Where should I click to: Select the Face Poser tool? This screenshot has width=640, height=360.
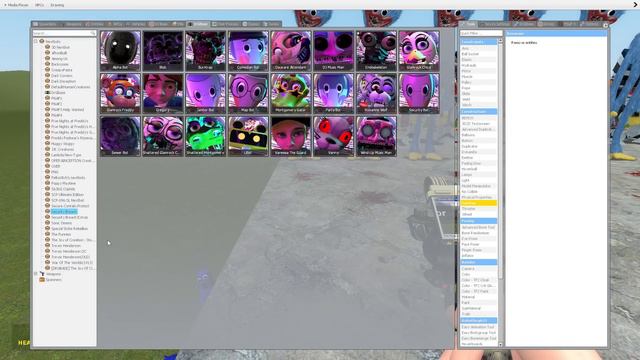(x=478, y=244)
